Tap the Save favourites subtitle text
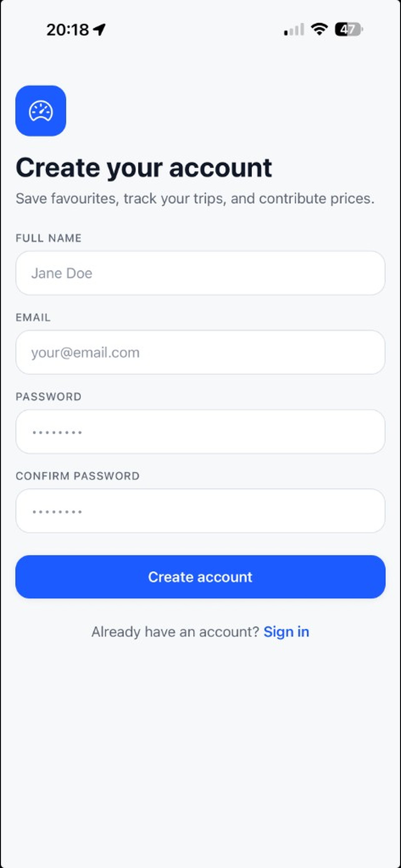401x868 pixels. [195, 198]
